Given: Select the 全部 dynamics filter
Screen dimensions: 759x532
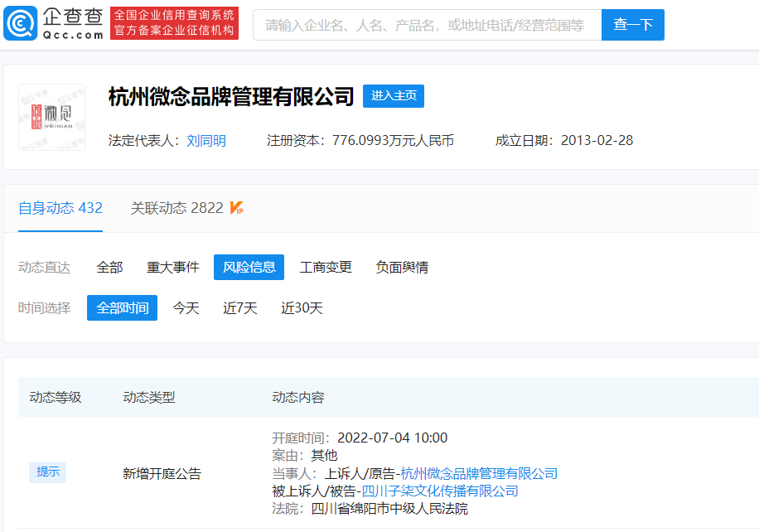Looking at the screenshot, I should (110, 267).
